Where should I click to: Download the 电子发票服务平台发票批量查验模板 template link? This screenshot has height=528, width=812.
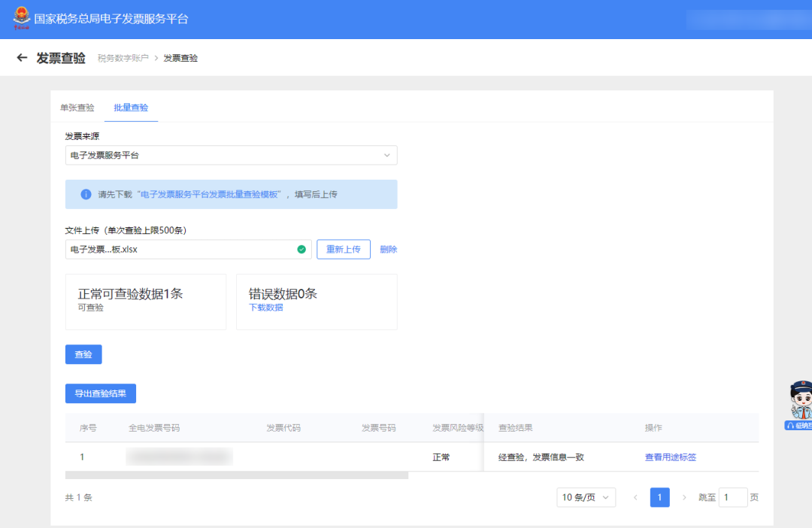[x=208, y=194]
